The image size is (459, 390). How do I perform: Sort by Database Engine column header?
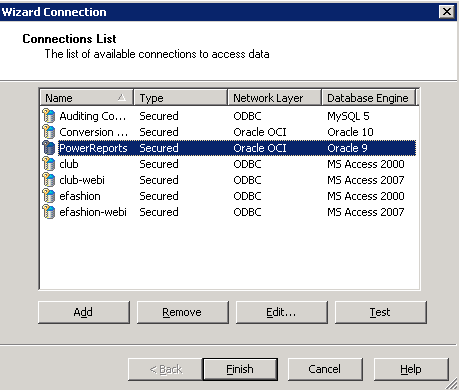pos(369,98)
